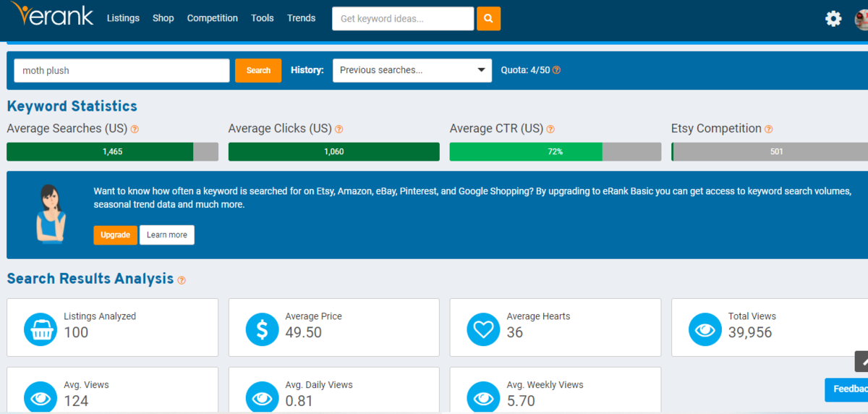Click the Avg. Daily Views eye icon

click(262, 397)
